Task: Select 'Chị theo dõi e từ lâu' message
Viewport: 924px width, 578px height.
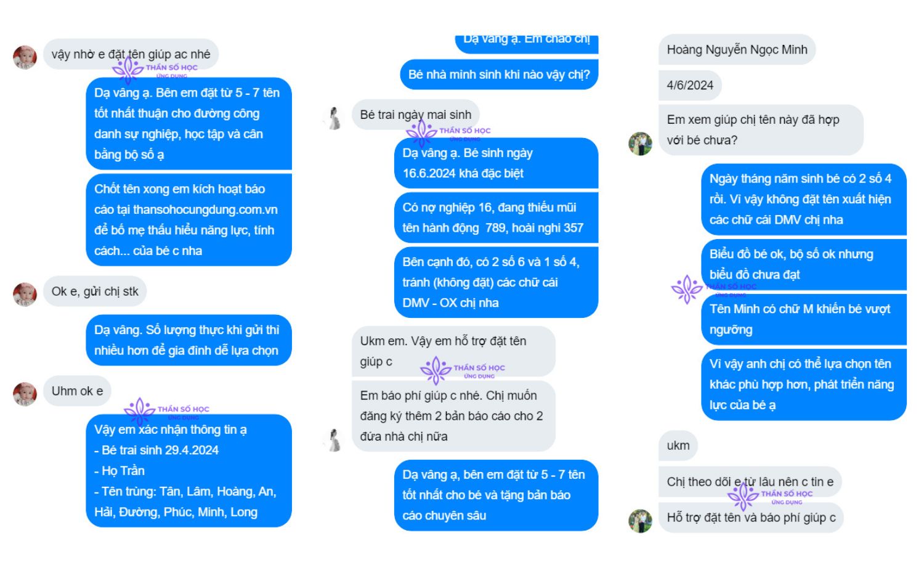Action: point(750,482)
